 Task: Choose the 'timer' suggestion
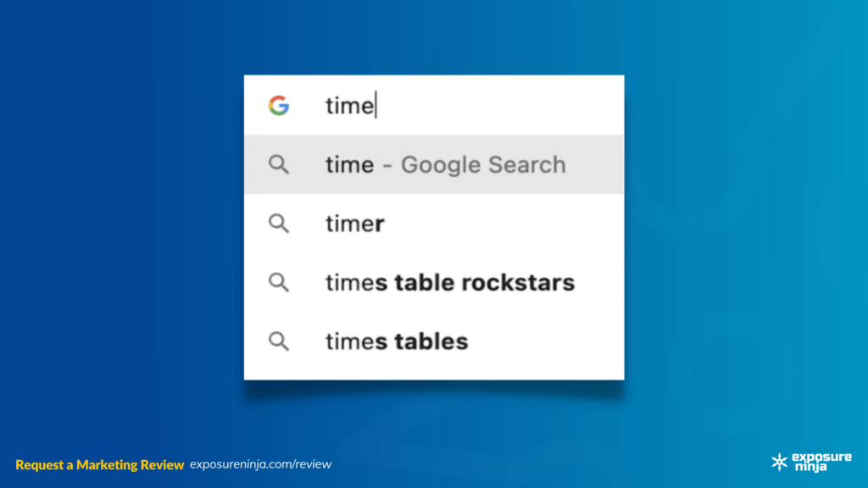[434, 224]
